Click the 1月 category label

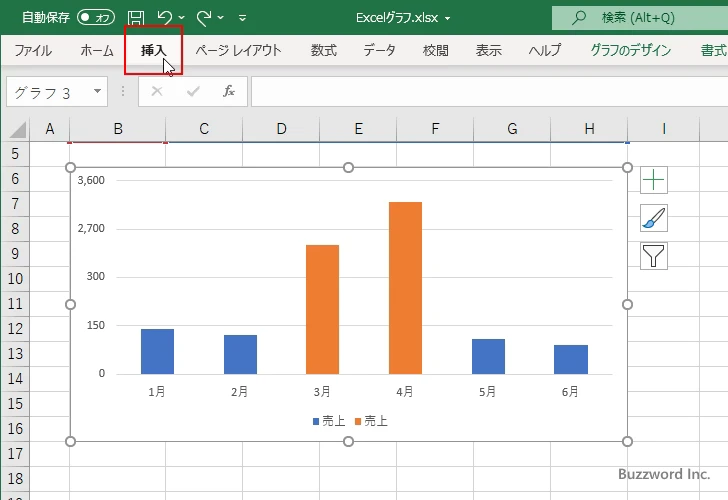157,392
